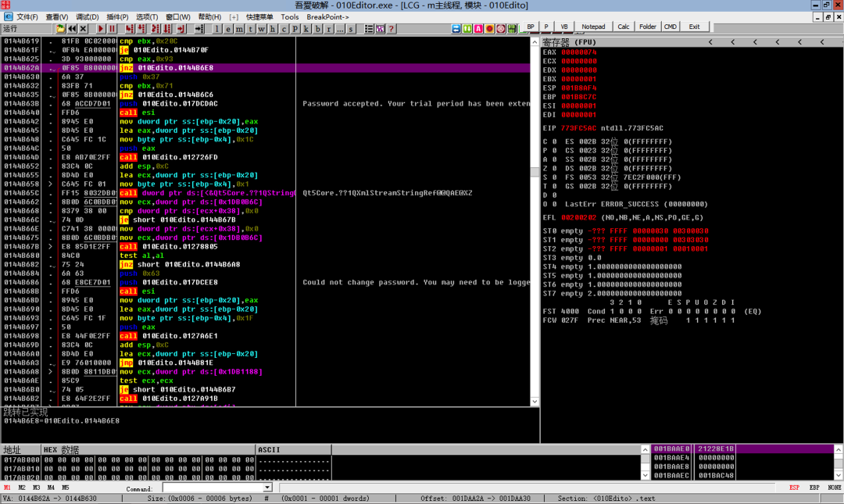Open the BreakPoint-> menu
The image size is (844, 504).
[x=327, y=17]
